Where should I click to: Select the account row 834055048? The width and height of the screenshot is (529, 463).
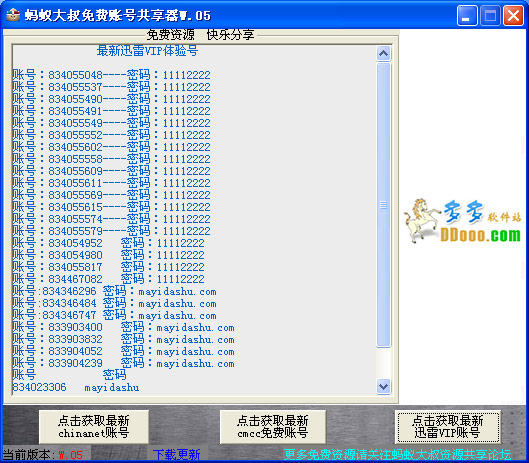112,75
